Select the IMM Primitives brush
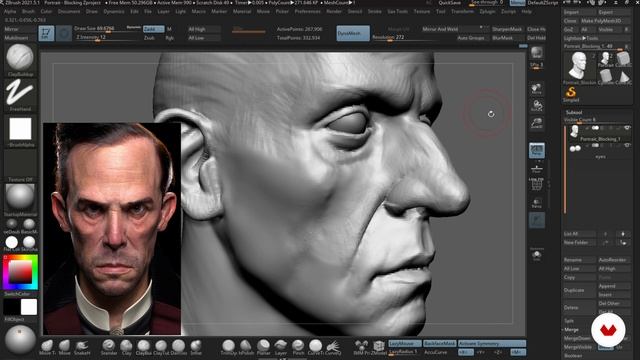Viewport: 640px width, 360px height. [361, 347]
